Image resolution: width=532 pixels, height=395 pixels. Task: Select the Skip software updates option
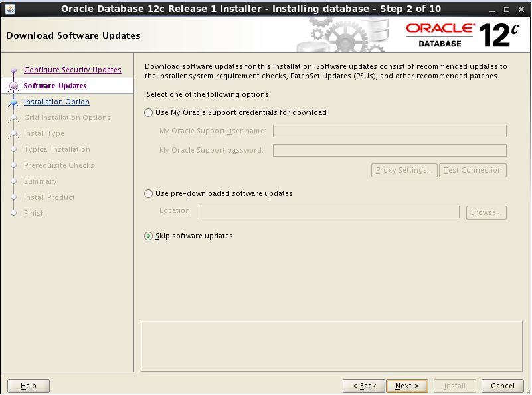(148, 236)
